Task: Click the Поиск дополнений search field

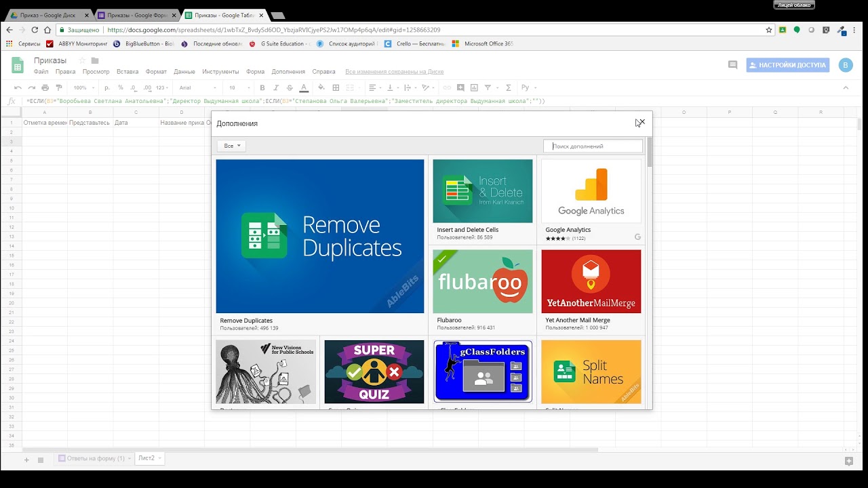Action: [x=593, y=146]
